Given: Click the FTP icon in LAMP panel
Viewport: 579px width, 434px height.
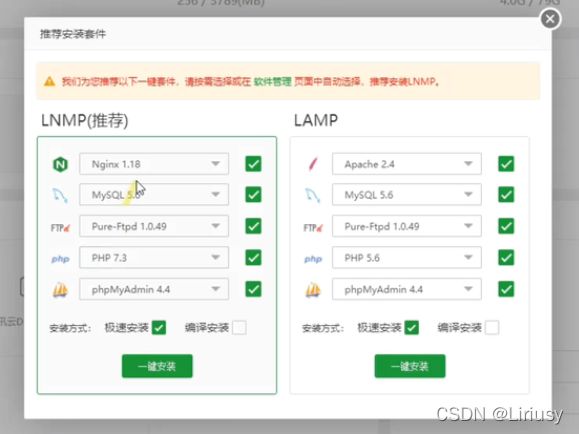Looking at the screenshot, I should [313, 228].
